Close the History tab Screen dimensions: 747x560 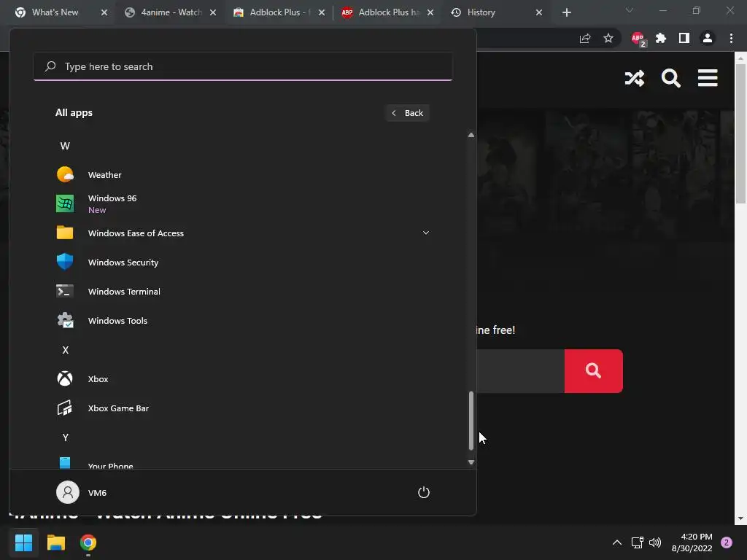[539, 12]
